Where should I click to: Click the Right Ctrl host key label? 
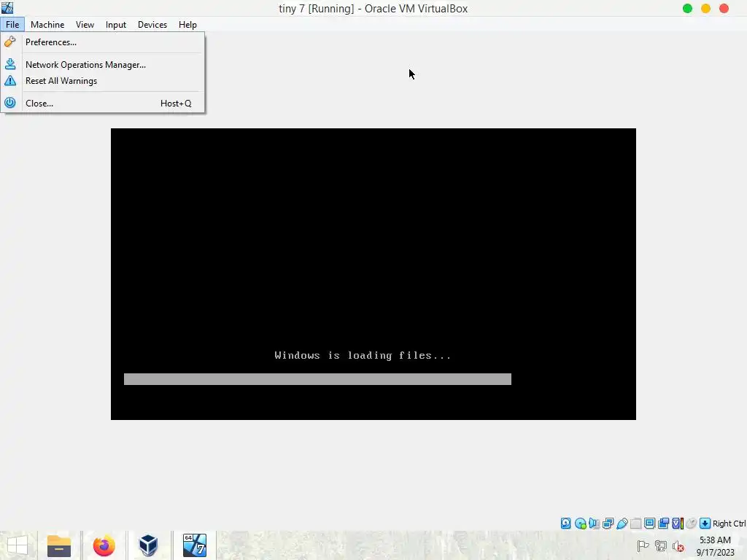[729, 524]
